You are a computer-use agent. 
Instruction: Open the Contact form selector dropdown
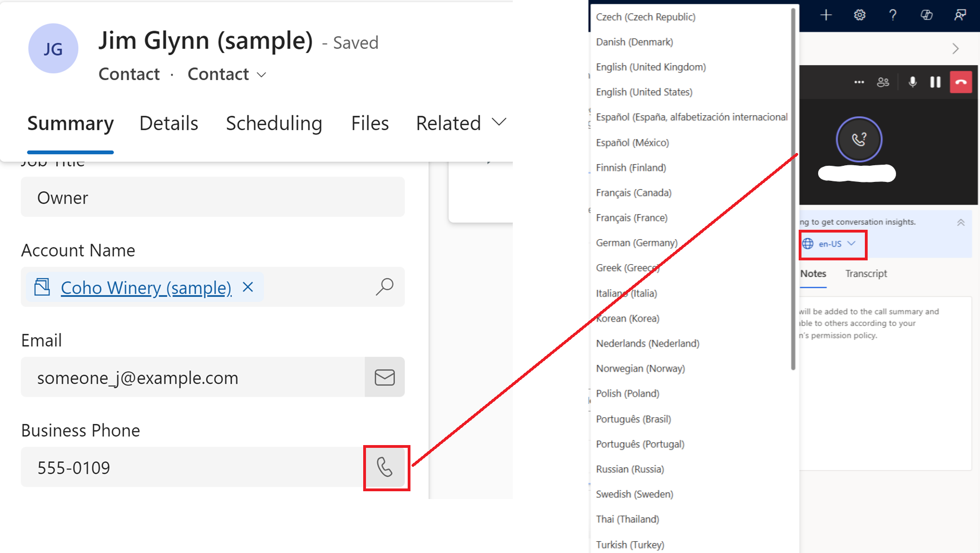click(262, 74)
